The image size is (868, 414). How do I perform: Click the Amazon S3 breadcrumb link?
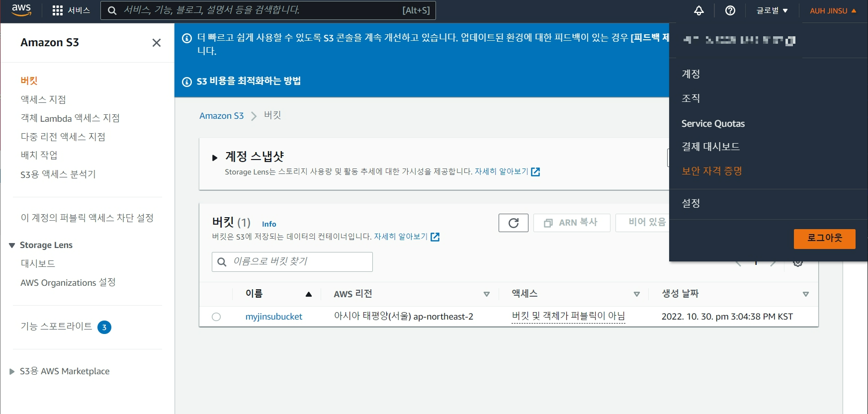pos(222,116)
